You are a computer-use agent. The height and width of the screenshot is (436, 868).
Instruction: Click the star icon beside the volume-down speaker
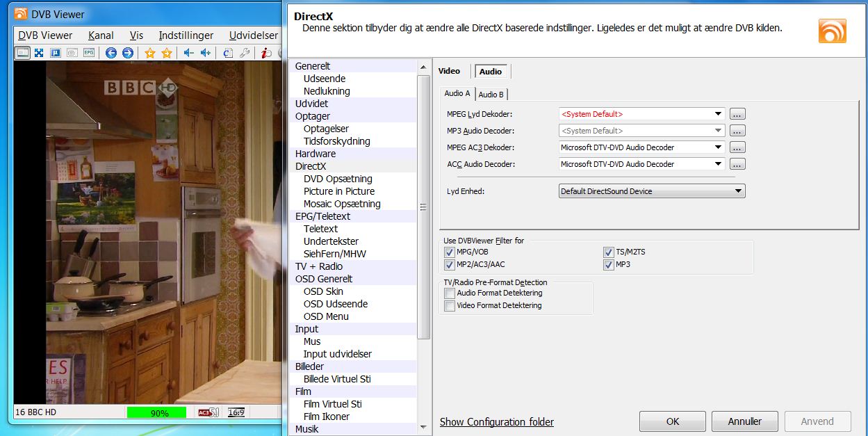[167, 53]
